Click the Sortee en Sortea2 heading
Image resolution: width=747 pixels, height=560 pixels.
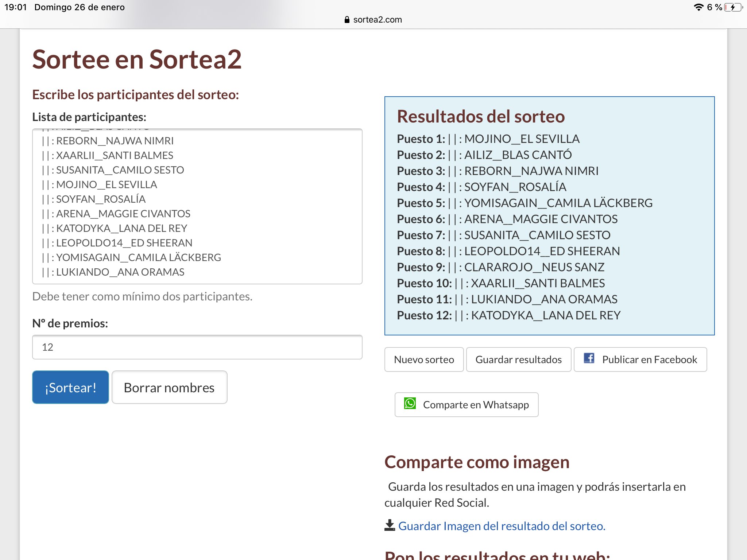137,59
